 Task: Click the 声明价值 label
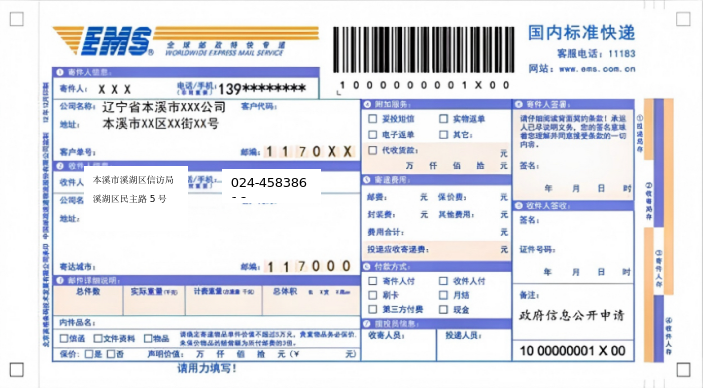[x=165, y=354]
